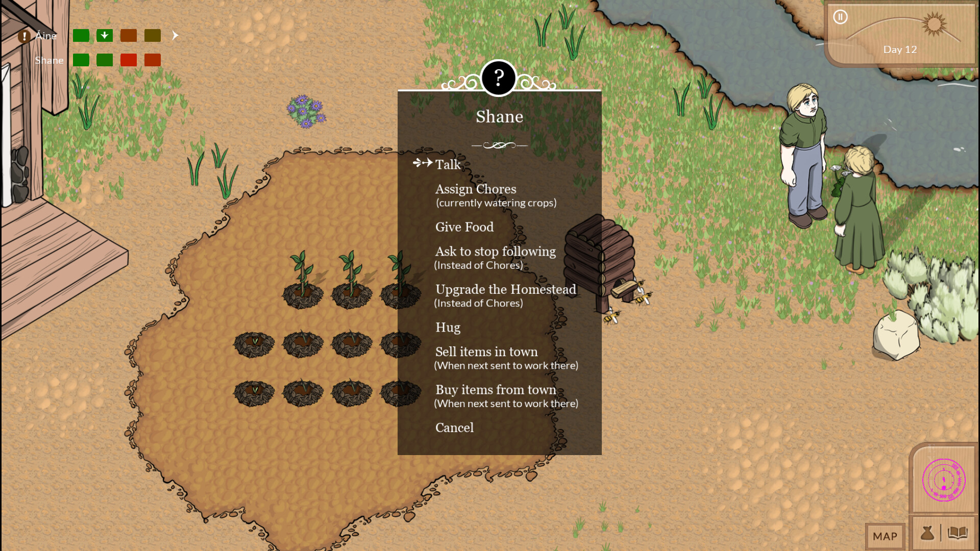Click Cancel to close Shane's menu
Screen dimensions: 980x551
click(x=454, y=427)
